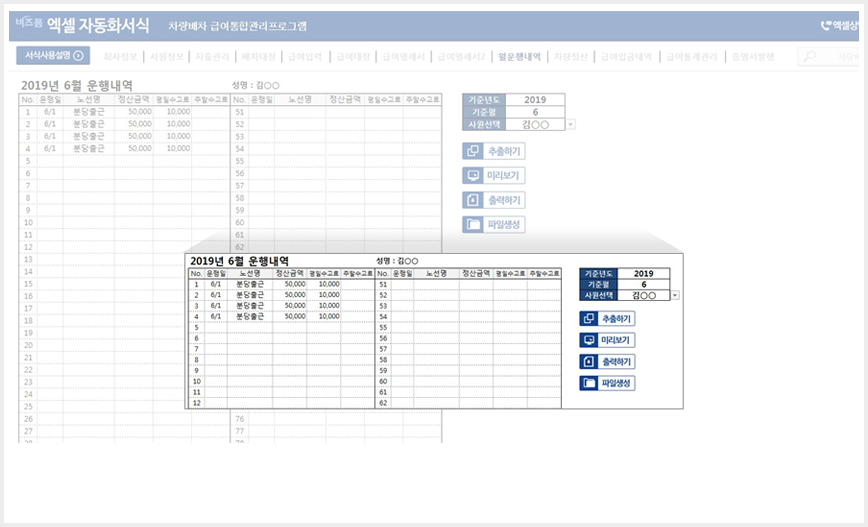The image size is (868, 527).
Task: Click left 노선명 column header in enlarged callout
Action: [x=250, y=273]
